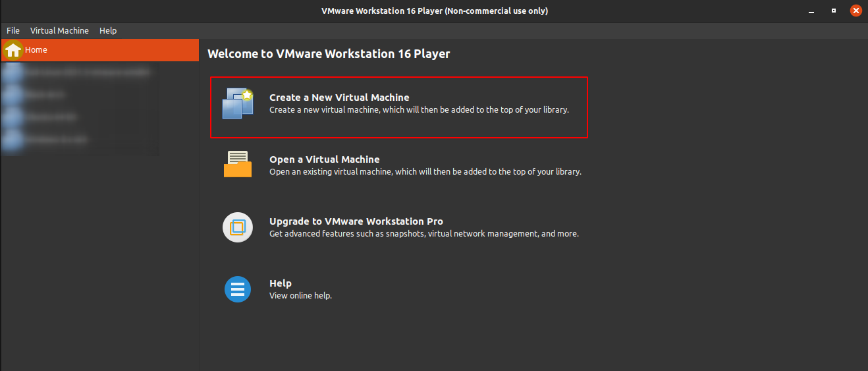The width and height of the screenshot is (868, 371).
Task: Click the Home house icon in sidebar
Action: (13, 50)
